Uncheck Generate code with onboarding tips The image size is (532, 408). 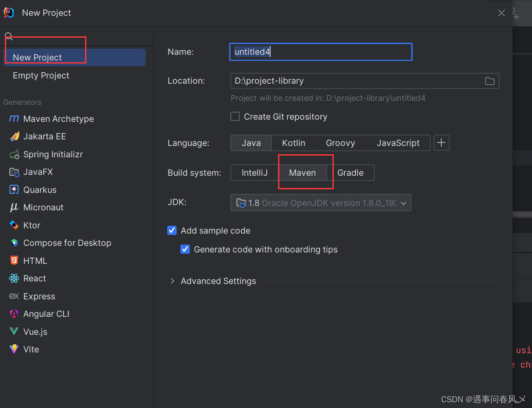185,249
